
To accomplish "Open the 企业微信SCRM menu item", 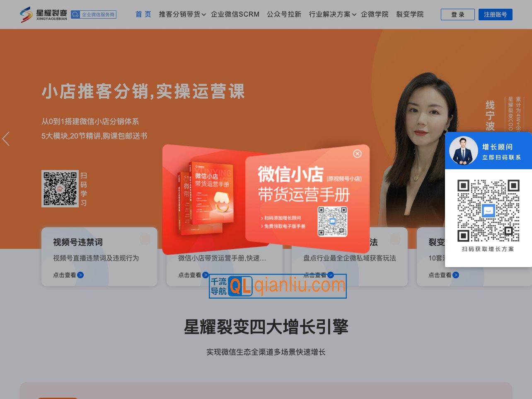I will tap(235, 15).
